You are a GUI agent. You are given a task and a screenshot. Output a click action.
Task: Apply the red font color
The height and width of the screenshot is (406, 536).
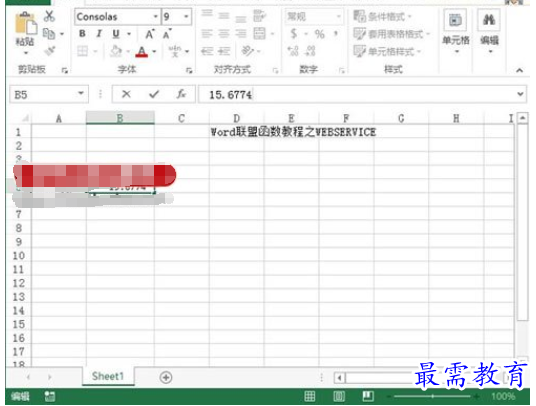coord(142,52)
